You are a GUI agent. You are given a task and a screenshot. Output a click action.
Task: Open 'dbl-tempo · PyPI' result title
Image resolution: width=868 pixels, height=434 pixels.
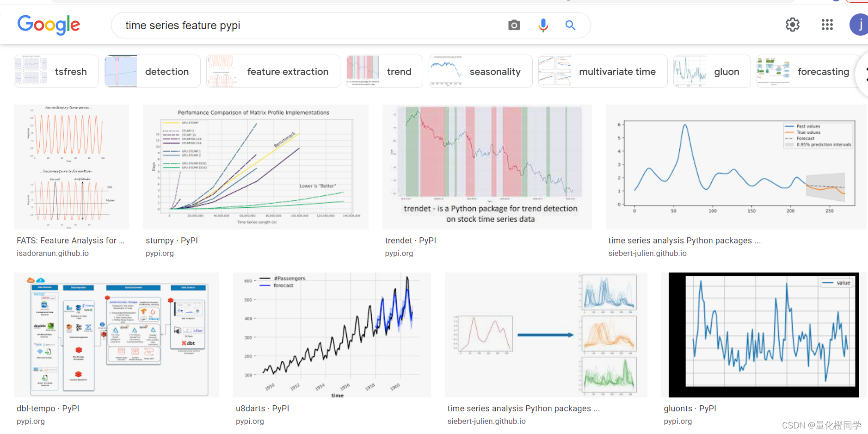click(48, 409)
